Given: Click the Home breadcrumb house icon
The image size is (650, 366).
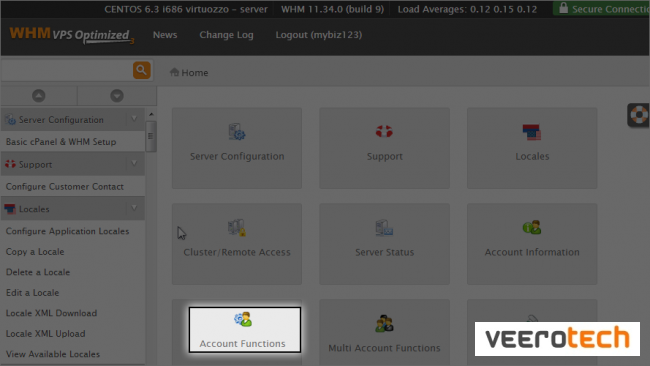Looking at the screenshot, I should [x=174, y=72].
